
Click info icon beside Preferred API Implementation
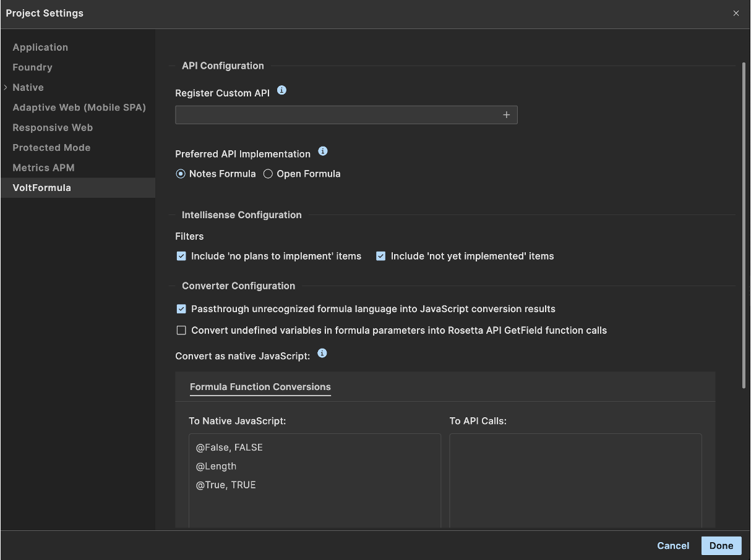[322, 151]
